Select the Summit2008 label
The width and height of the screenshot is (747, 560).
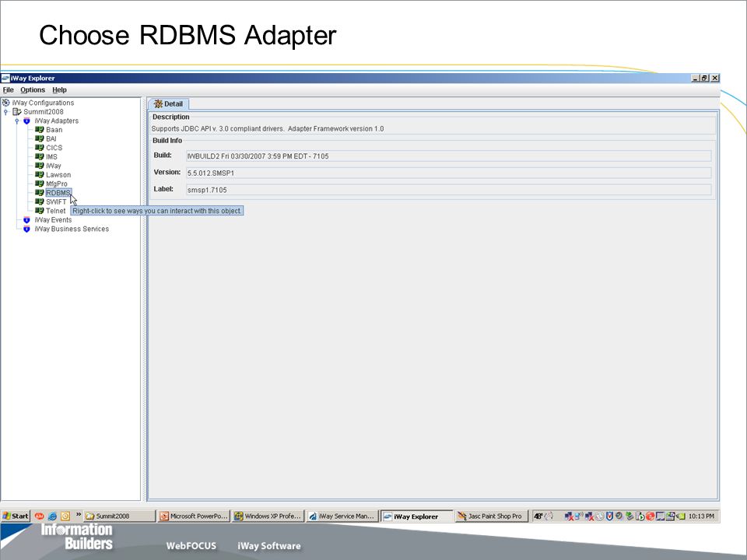click(44, 112)
